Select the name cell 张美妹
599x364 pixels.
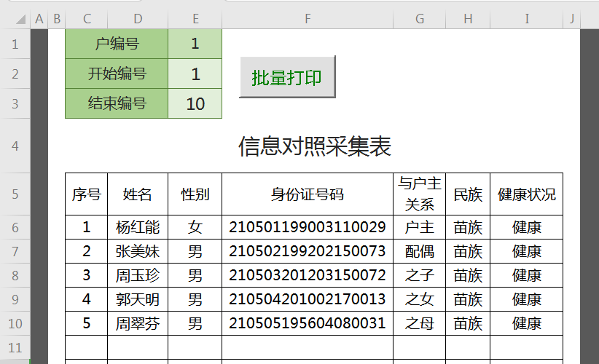pyautogui.click(x=138, y=251)
